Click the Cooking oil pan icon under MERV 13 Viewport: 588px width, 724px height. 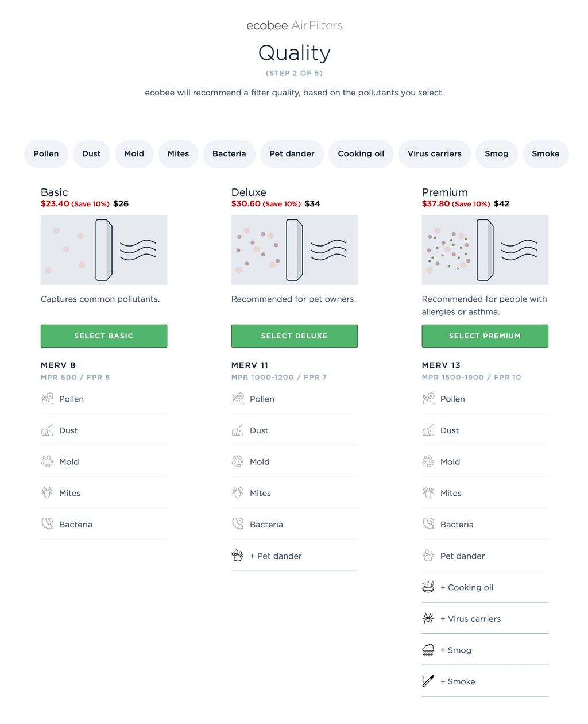[x=429, y=587]
